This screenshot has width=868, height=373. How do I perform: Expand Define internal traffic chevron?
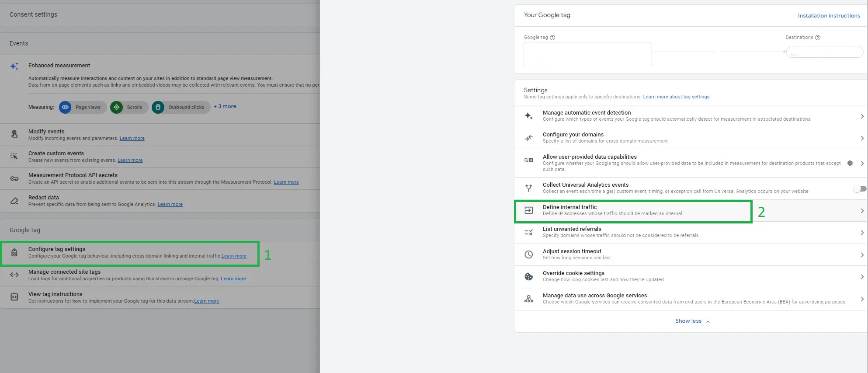[862, 211]
